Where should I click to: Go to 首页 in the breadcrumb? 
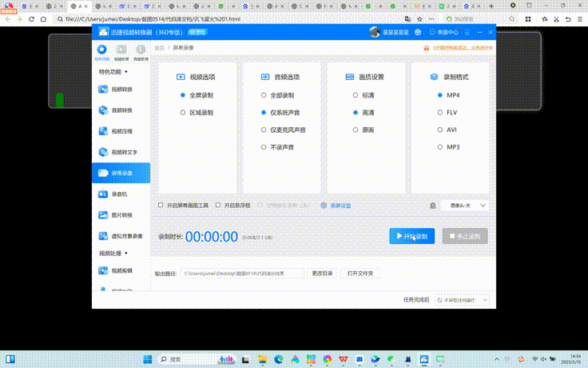(159, 48)
